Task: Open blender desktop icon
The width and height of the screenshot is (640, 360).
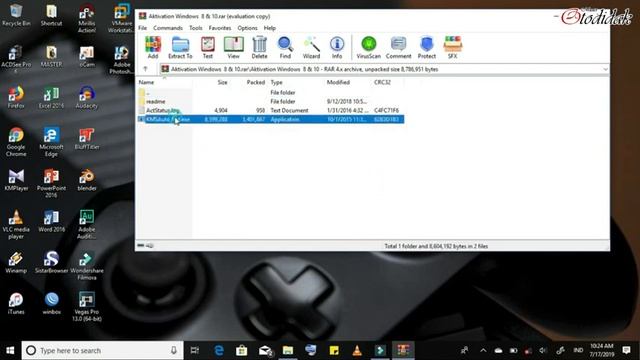Action: [x=87, y=180]
